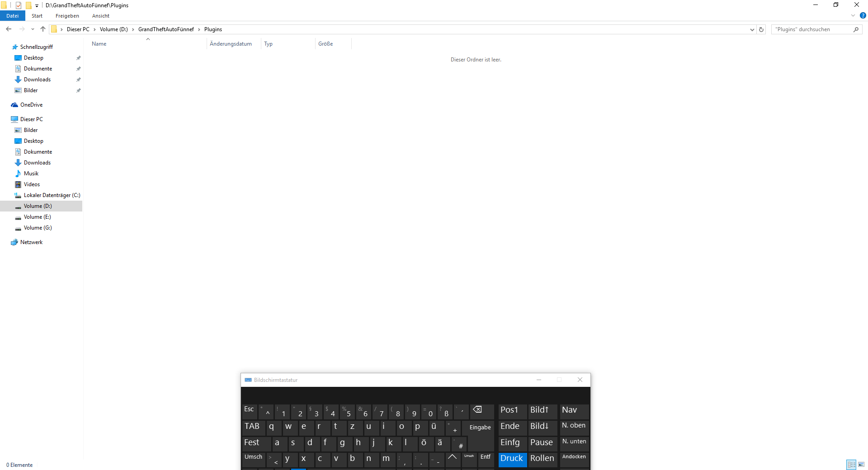
Task: Select OneDrive in navigation pane
Action: (31, 105)
